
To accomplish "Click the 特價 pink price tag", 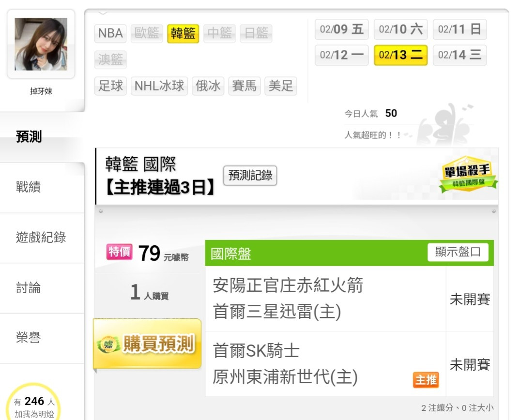I will 120,252.
